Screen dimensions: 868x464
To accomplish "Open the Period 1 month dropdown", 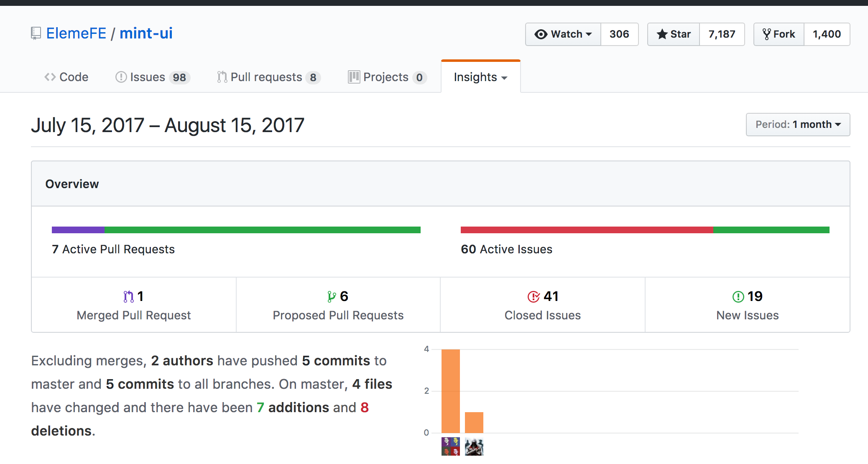I will (798, 125).
